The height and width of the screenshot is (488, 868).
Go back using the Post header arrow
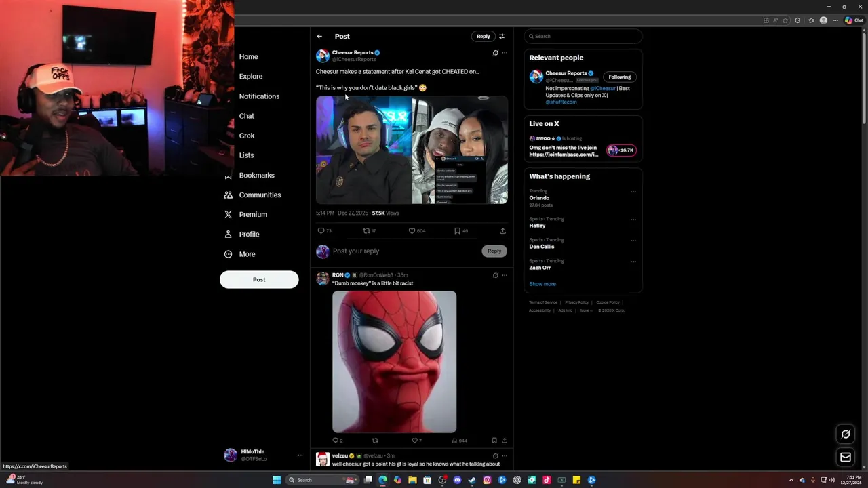tap(319, 36)
